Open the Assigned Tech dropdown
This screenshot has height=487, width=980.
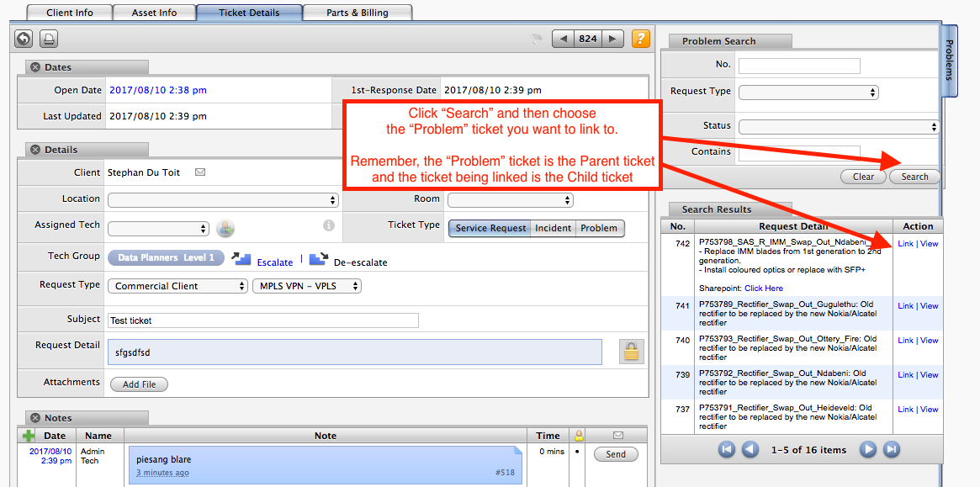(x=158, y=229)
